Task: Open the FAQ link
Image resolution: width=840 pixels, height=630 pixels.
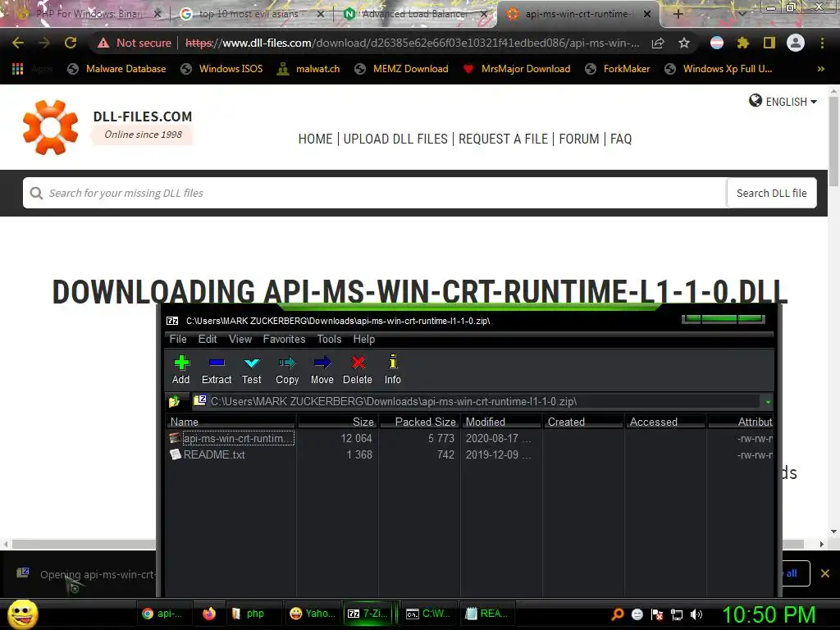Action: point(621,139)
